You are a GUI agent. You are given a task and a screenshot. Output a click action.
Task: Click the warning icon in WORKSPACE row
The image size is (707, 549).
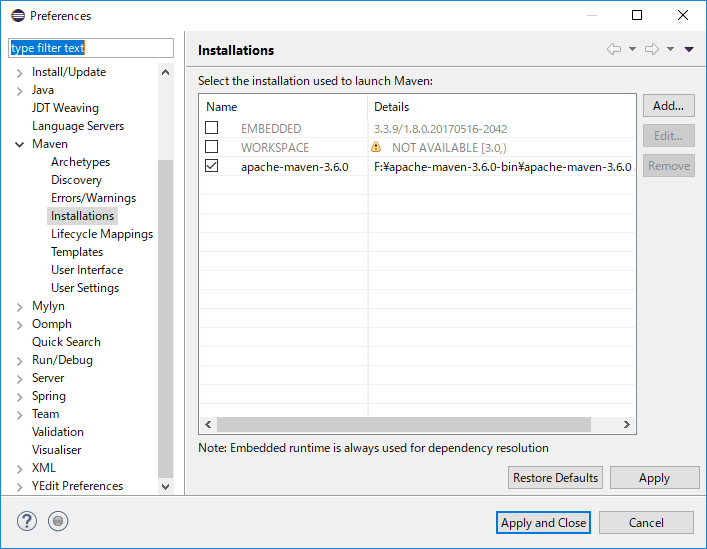(376, 147)
